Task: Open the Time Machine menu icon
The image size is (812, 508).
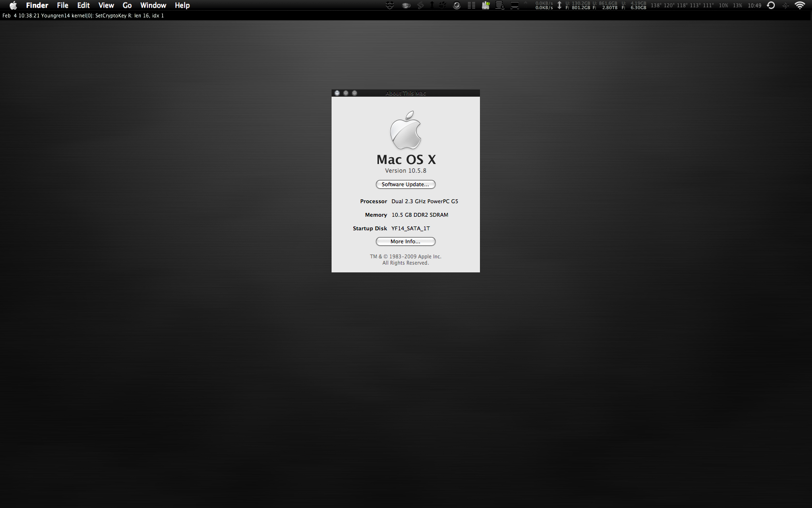Action: coord(771,5)
